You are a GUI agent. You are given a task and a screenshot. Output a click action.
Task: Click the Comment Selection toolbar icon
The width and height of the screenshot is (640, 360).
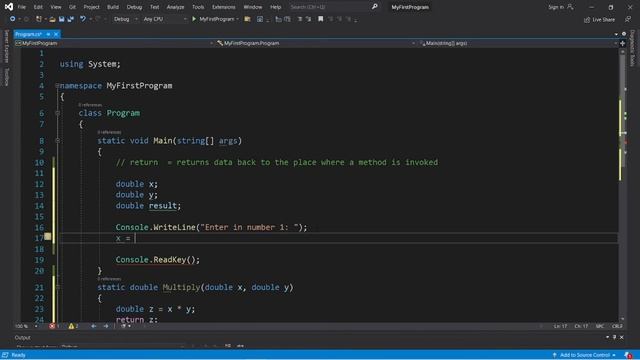pyautogui.click(x=300, y=19)
